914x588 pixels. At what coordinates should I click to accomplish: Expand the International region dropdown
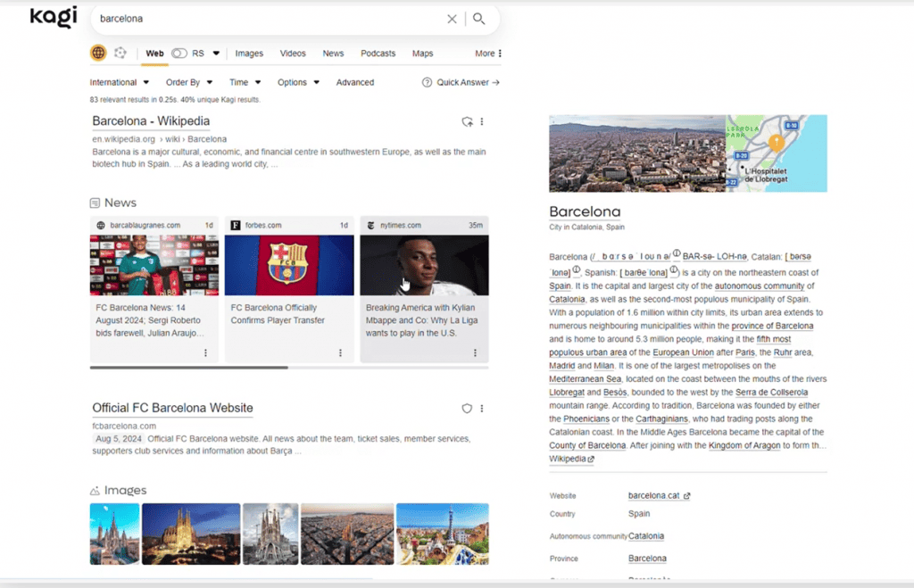tap(119, 82)
